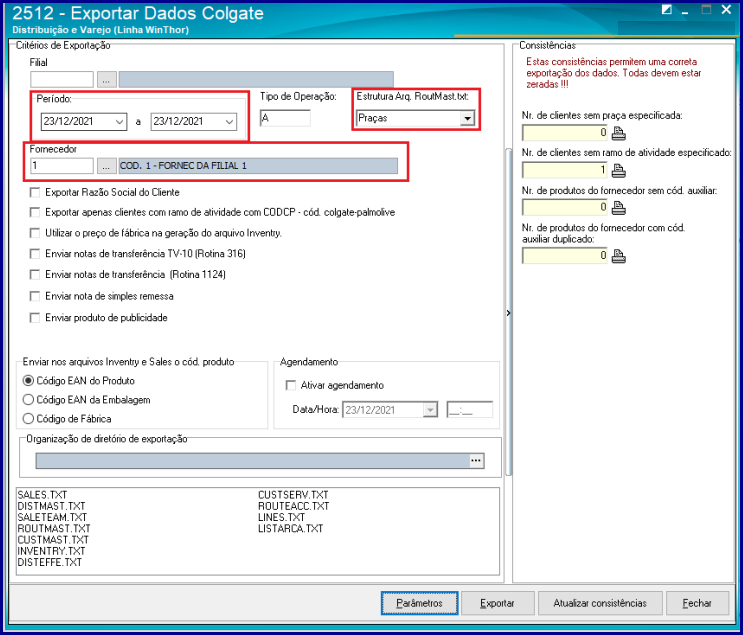This screenshot has width=743, height=635.
Task: Click the Parâmetros button
Action: (x=419, y=603)
